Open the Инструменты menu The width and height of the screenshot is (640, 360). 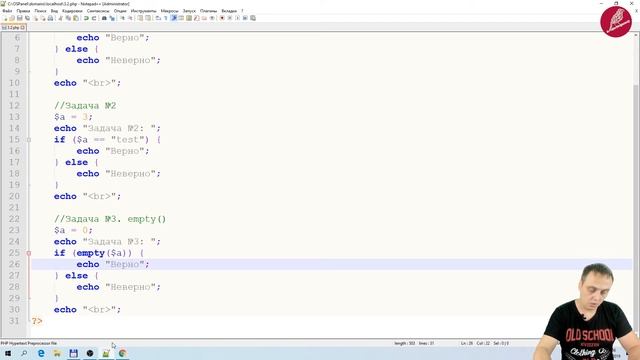[x=144, y=11]
